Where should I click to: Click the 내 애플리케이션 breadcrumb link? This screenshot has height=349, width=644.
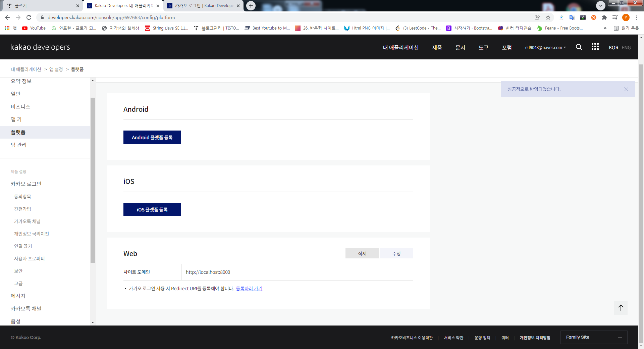26,69
